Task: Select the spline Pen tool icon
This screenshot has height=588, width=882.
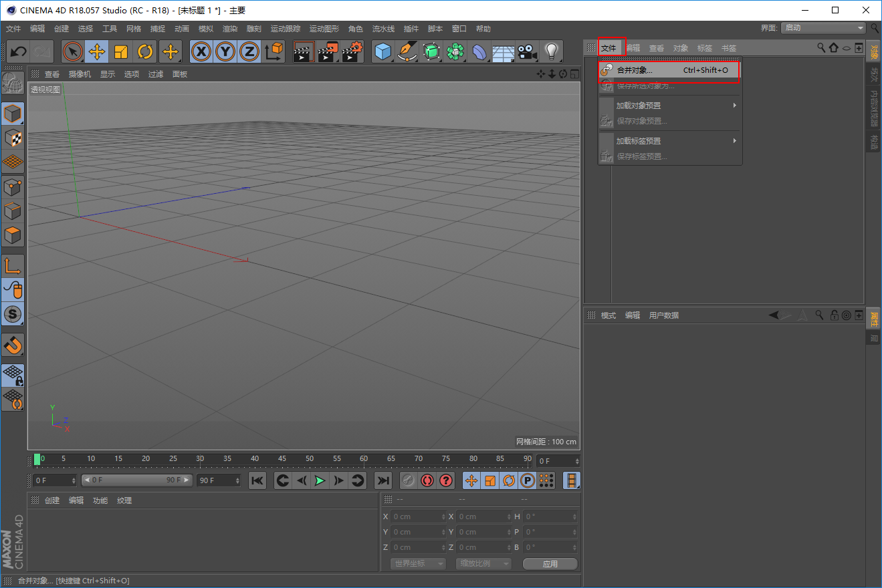Action: pyautogui.click(x=407, y=51)
